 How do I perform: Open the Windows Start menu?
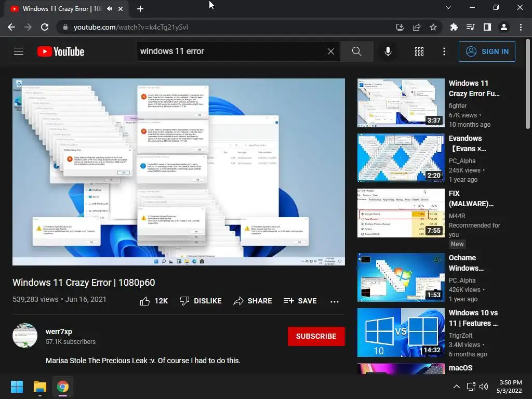17,387
